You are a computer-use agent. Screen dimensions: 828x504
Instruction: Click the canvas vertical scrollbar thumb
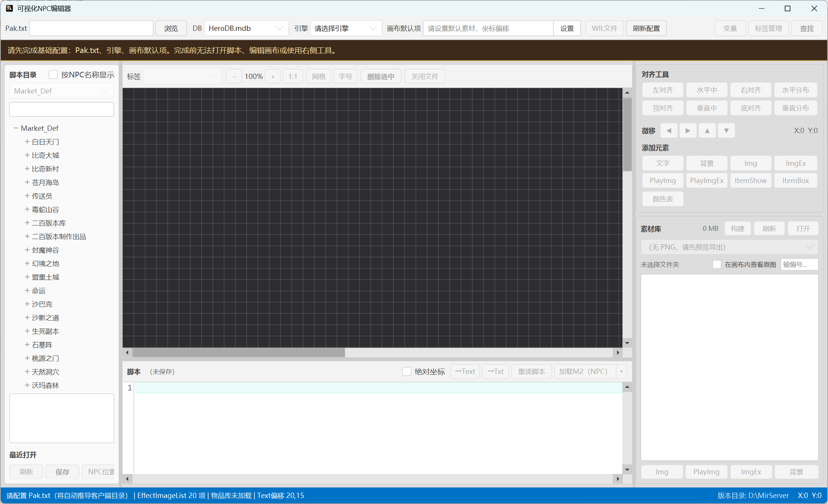pyautogui.click(x=627, y=134)
